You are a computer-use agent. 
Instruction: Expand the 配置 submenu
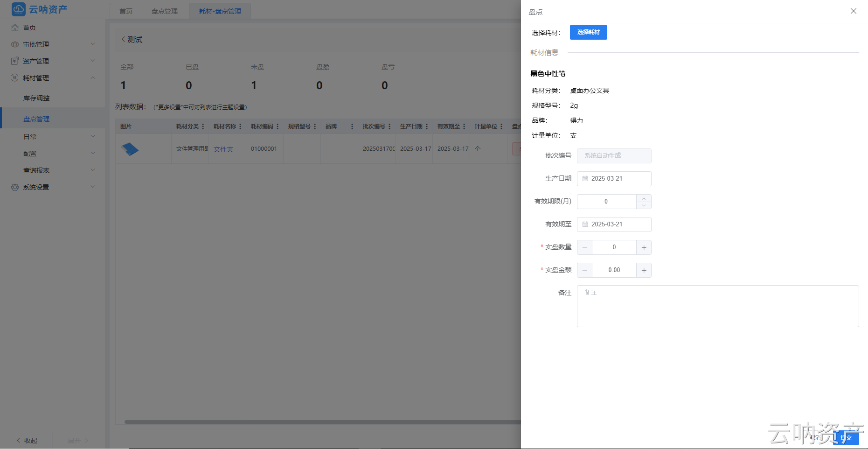pyautogui.click(x=29, y=153)
